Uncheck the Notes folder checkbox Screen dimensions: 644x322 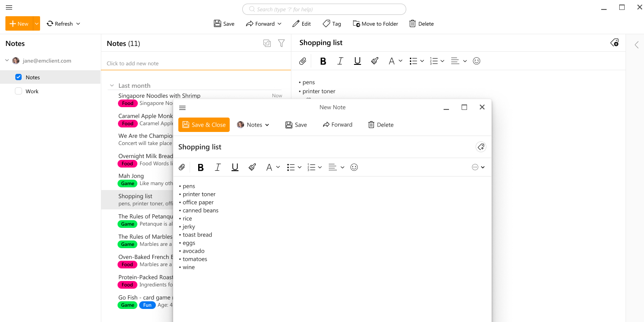18,77
